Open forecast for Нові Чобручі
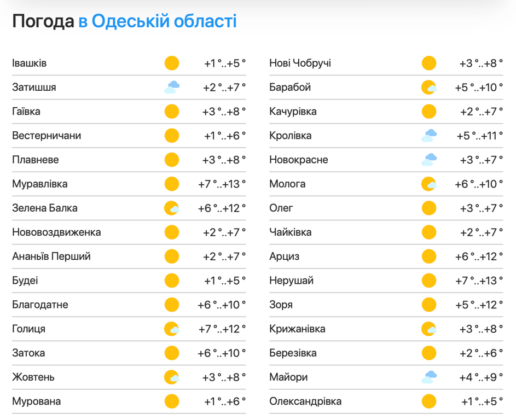The width and height of the screenshot is (516, 420). tap(300, 63)
